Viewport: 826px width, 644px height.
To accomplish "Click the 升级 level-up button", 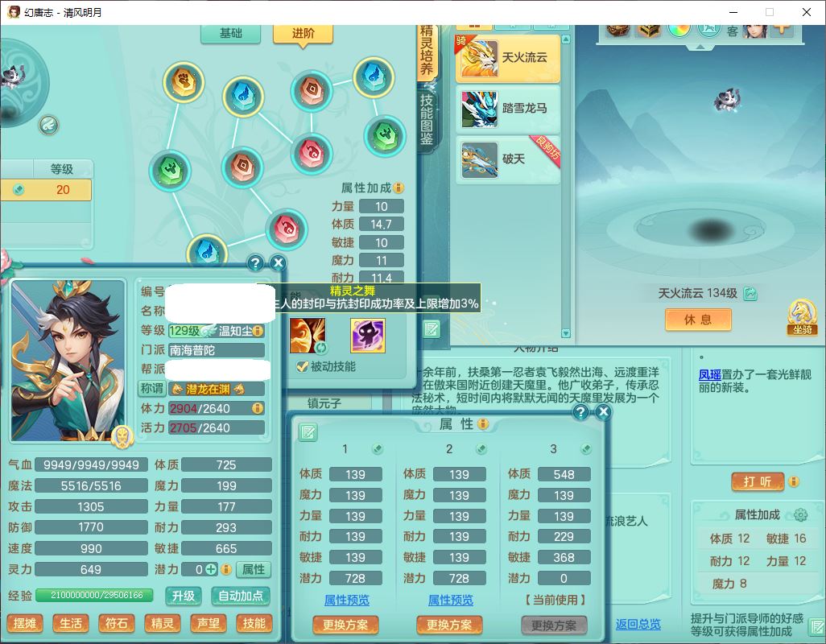I will point(183,596).
